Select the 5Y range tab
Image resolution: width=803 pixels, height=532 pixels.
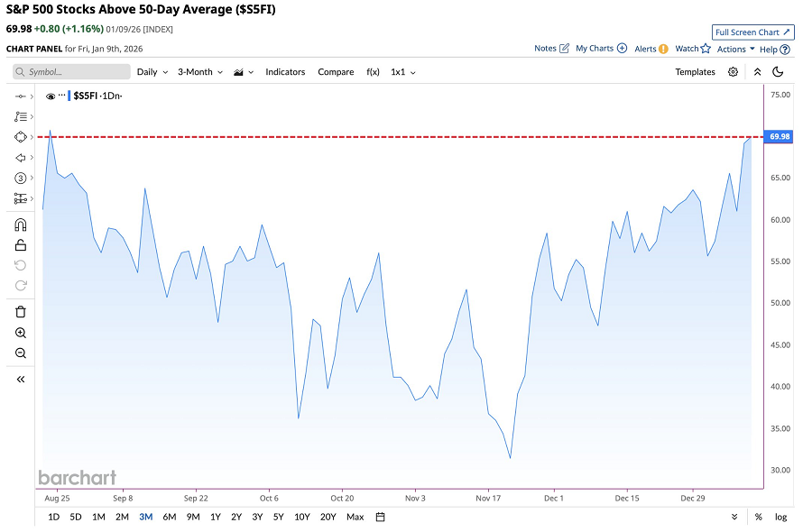[x=278, y=517]
